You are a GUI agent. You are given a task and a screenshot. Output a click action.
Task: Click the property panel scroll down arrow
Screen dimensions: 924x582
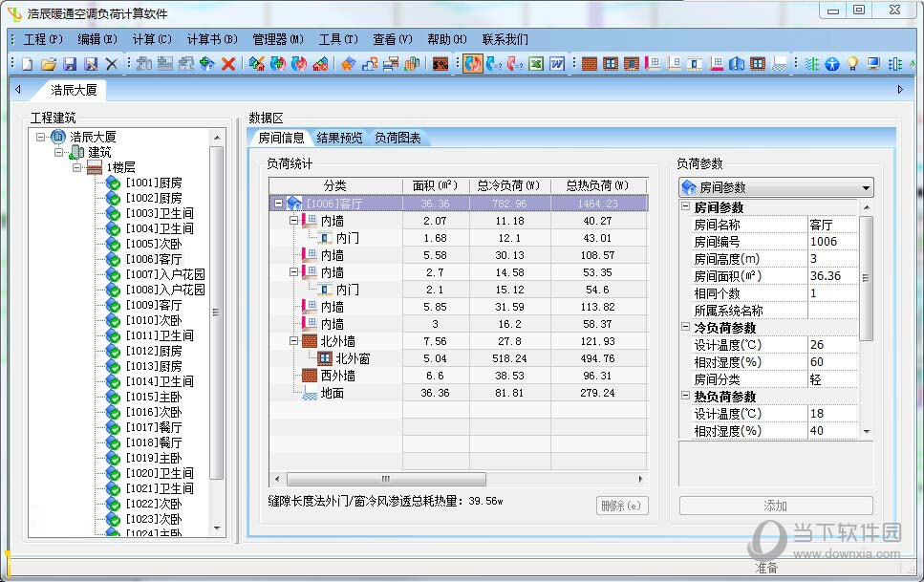pos(866,432)
